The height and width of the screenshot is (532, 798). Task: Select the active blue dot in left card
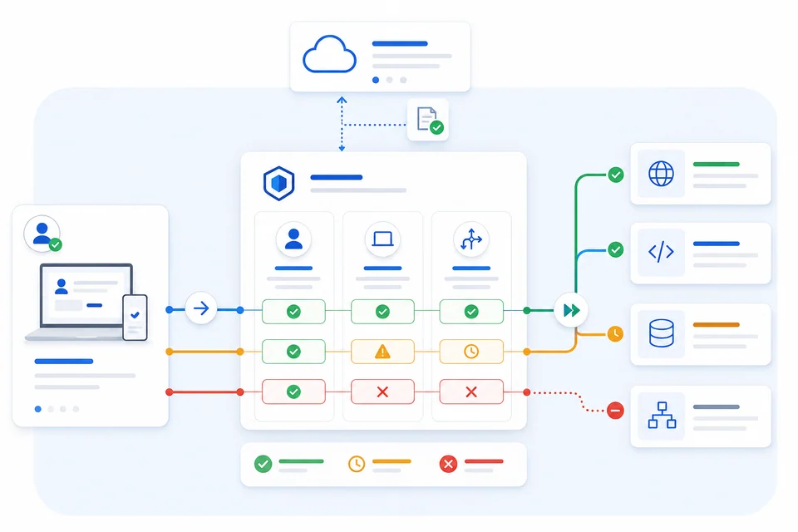[x=37, y=409]
